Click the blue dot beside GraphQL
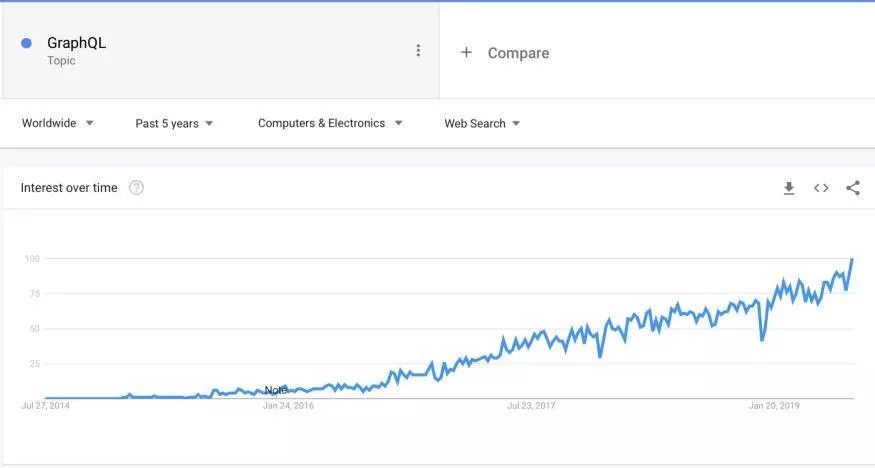Screen dimensions: 875x468 pos(26,43)
